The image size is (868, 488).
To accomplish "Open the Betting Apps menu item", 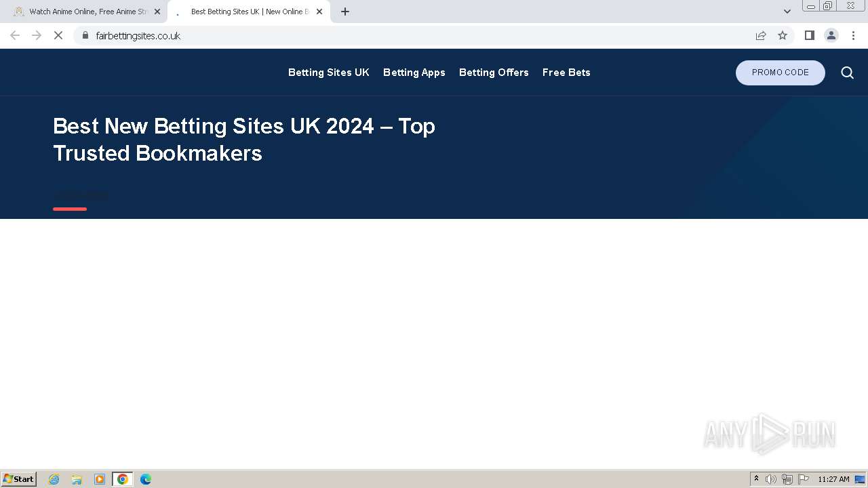I will pyautogui.click(x=414, y=73).
